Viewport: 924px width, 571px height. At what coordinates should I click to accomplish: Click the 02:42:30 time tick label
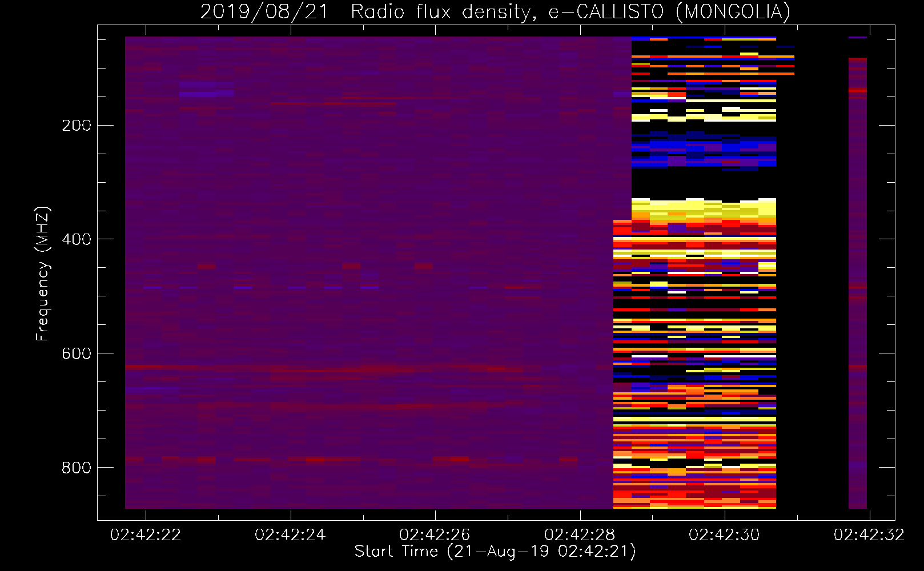pos(724,535)
